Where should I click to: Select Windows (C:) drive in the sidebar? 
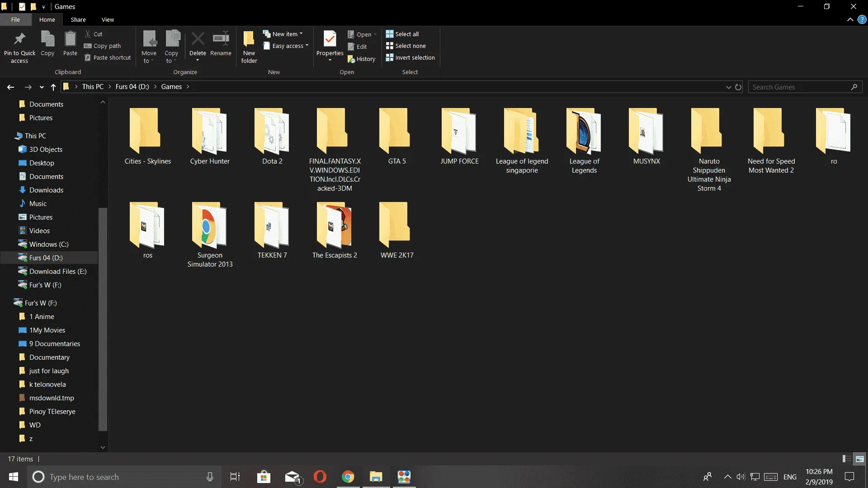click(x=49, y=244)
